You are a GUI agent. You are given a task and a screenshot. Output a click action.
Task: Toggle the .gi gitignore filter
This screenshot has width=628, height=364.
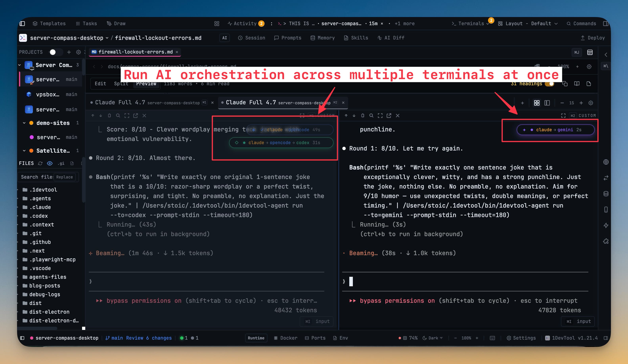[x=61, y=163]
